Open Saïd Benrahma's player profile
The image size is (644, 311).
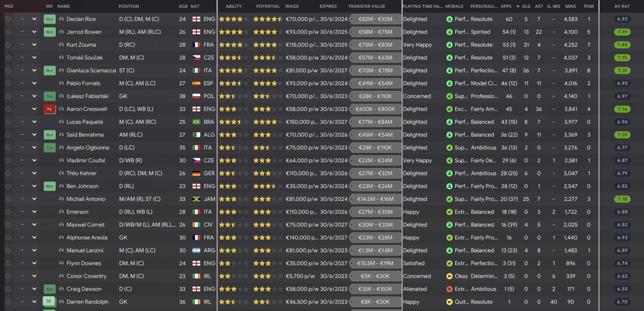tap(87, 135)
